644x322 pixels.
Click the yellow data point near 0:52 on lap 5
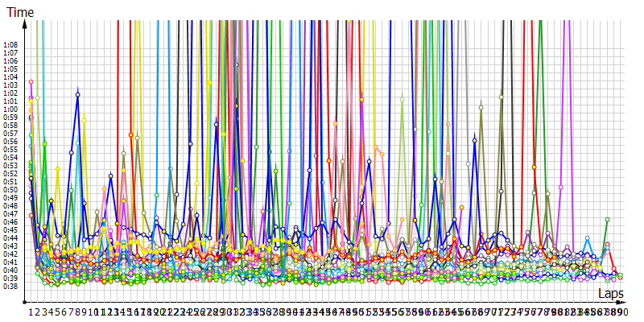tap(58, 169)
